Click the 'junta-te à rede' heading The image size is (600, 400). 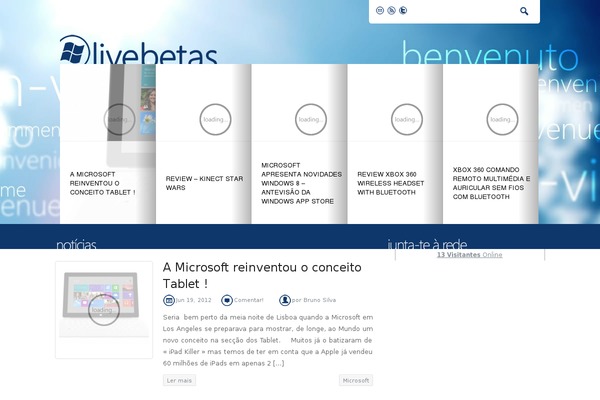tap(427, 244)
